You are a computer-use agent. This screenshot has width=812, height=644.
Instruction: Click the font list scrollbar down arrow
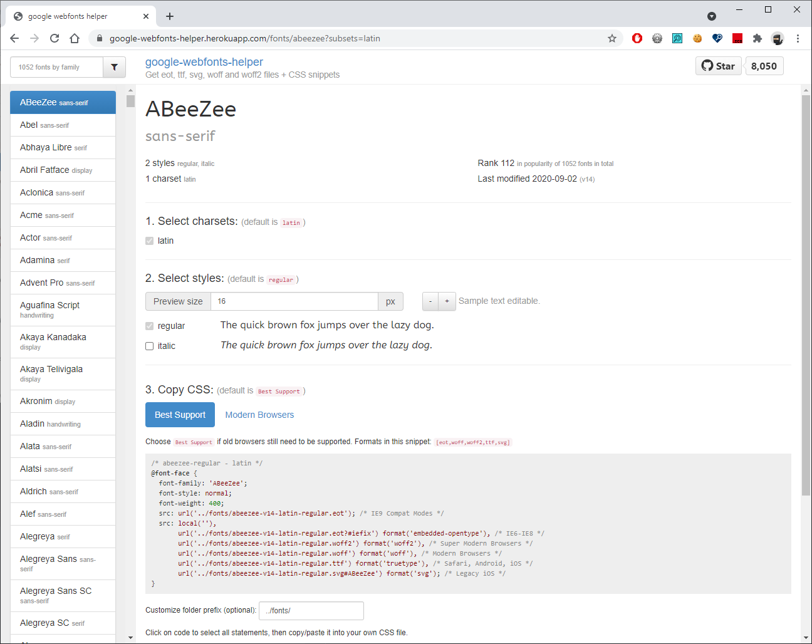click(130, 638)
